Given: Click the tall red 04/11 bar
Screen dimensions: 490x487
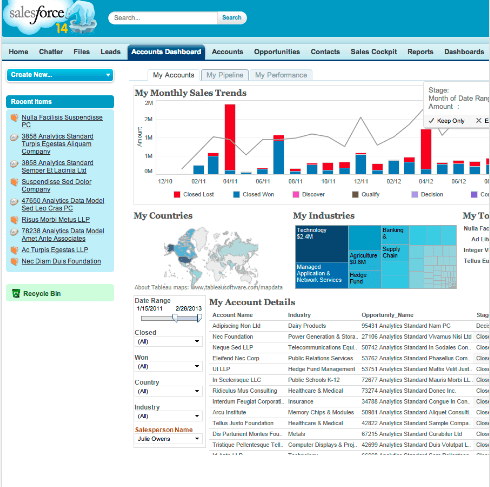Looking at the screenshot, I should tap(230, 137).
